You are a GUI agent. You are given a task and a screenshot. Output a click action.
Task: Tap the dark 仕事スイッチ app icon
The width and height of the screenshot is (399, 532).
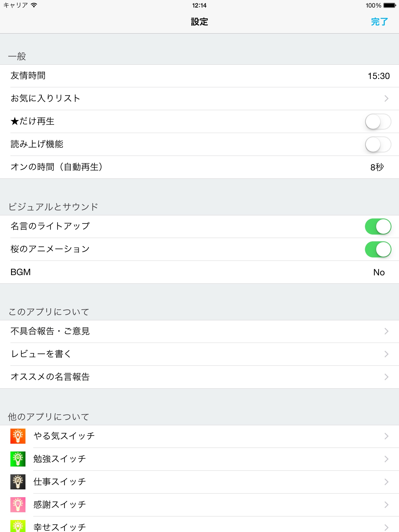click(x=18, y=482)
